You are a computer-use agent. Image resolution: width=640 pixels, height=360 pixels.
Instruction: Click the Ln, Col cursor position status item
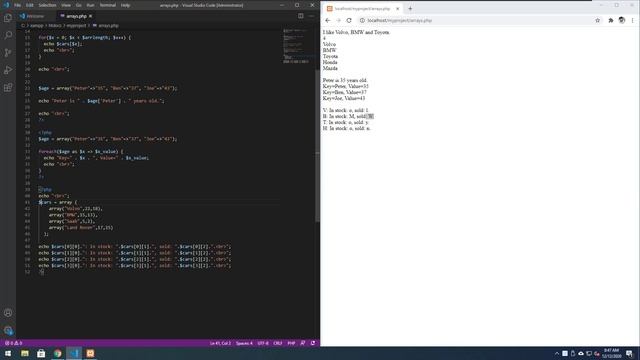[x=220, y=343]
